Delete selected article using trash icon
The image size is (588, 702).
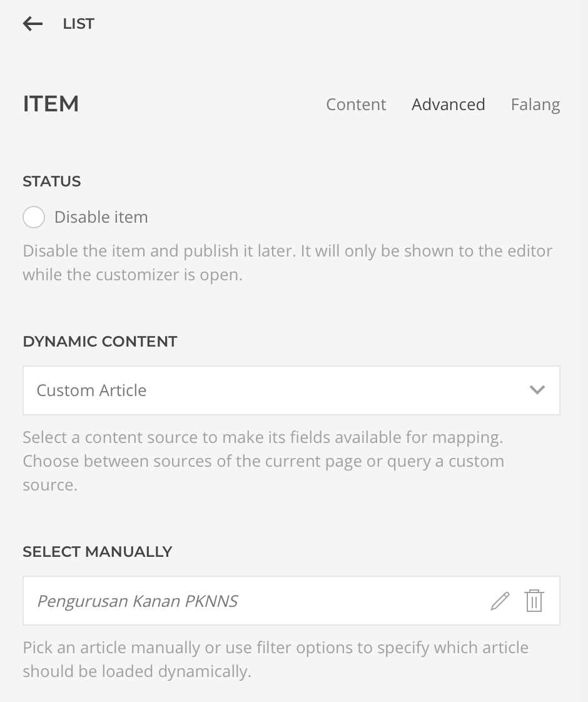tap(534, 601)
